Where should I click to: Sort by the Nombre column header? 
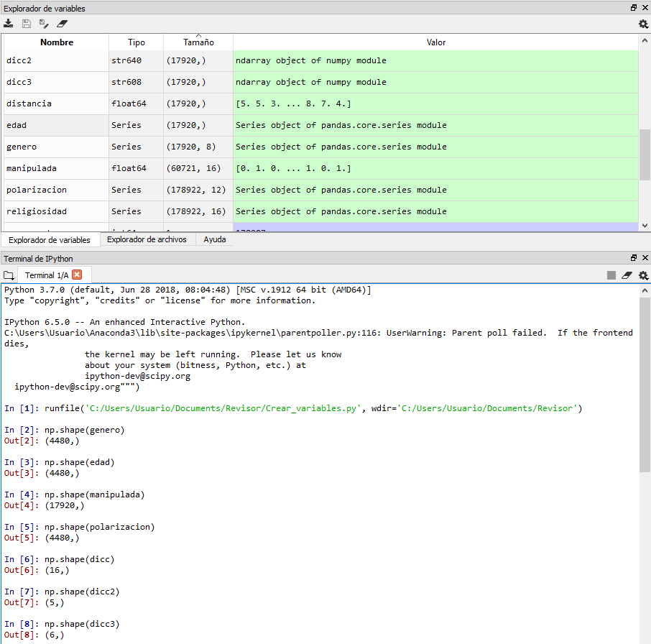[x=57, y=42]
